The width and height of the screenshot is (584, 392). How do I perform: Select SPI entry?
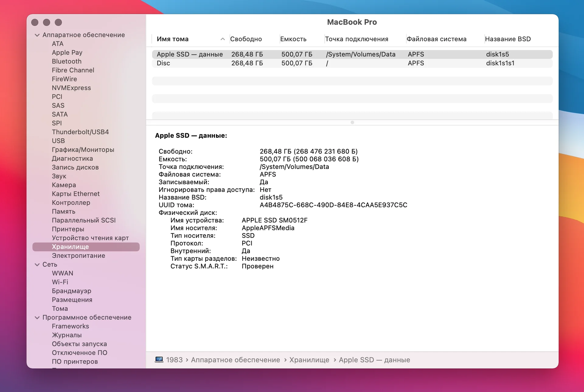pyautogui.click(x=57, y=123)
